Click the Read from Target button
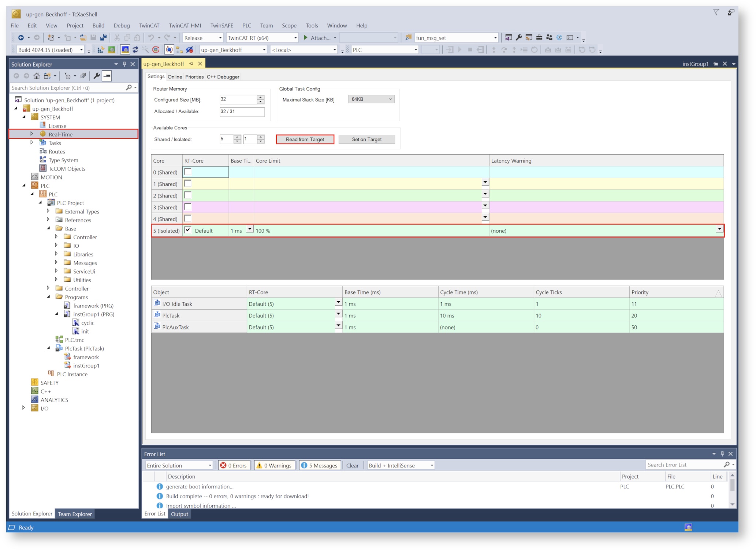The height and width of the screenshot is (550, 756). tap(305, 139)
